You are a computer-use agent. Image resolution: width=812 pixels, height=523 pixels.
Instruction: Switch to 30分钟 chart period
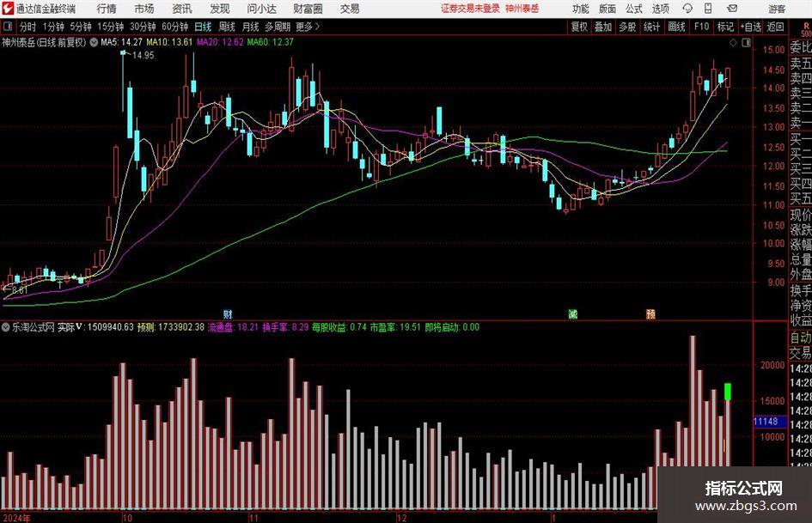point(143,27)
